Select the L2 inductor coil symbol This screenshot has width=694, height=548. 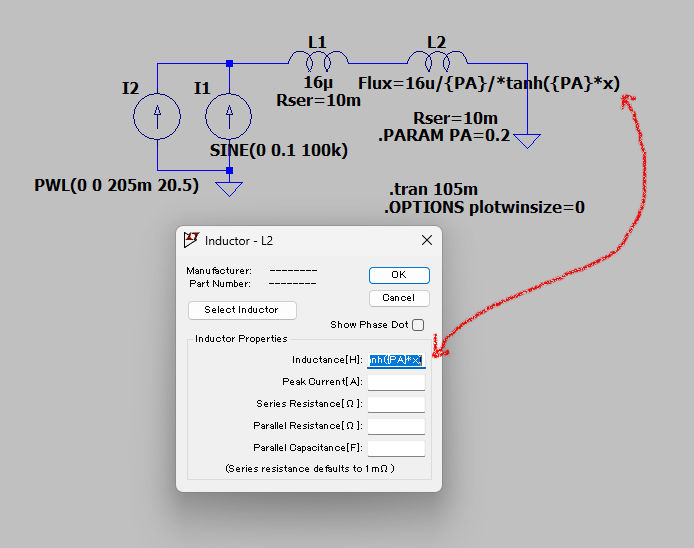[x=437, y=60]
